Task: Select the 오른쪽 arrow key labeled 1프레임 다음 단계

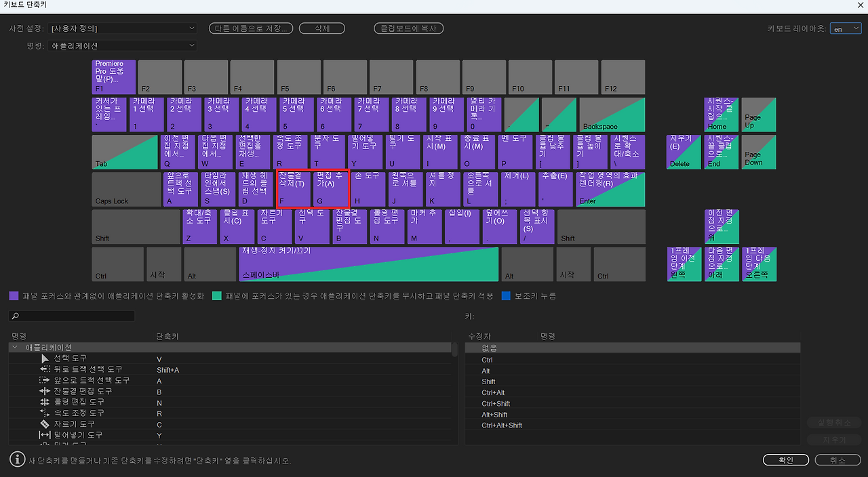Action: (x=759, y=264)
